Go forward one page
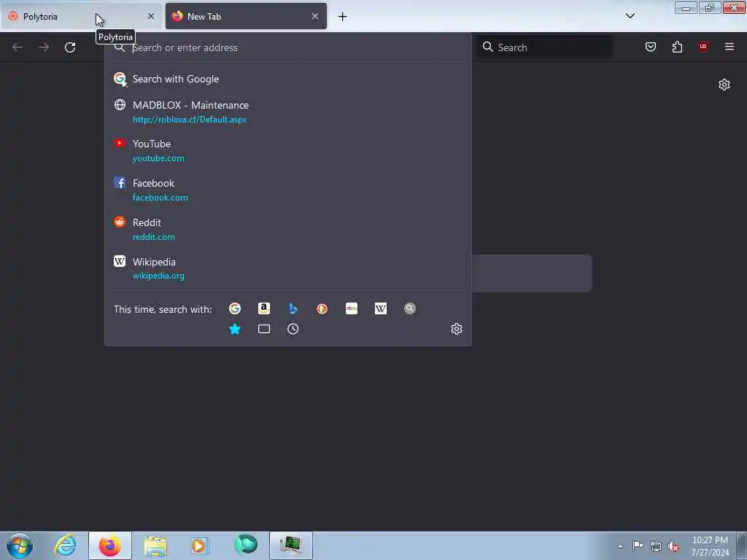Viewport: 747px width, 560px height. point(44,47)
